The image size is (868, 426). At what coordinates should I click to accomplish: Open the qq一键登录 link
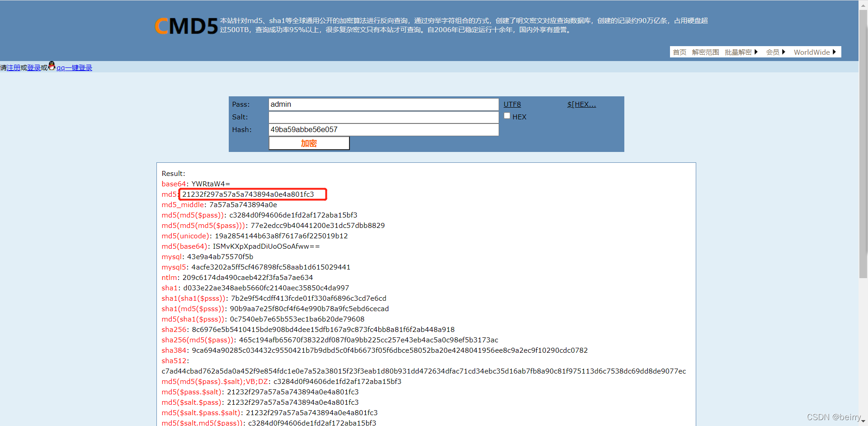(x=74, y=68)
